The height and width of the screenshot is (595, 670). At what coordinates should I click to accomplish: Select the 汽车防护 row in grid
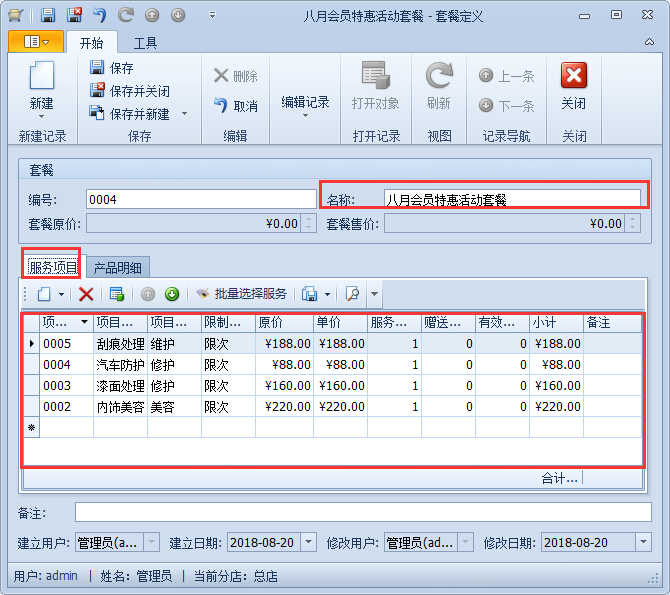(x=120, y=365)
